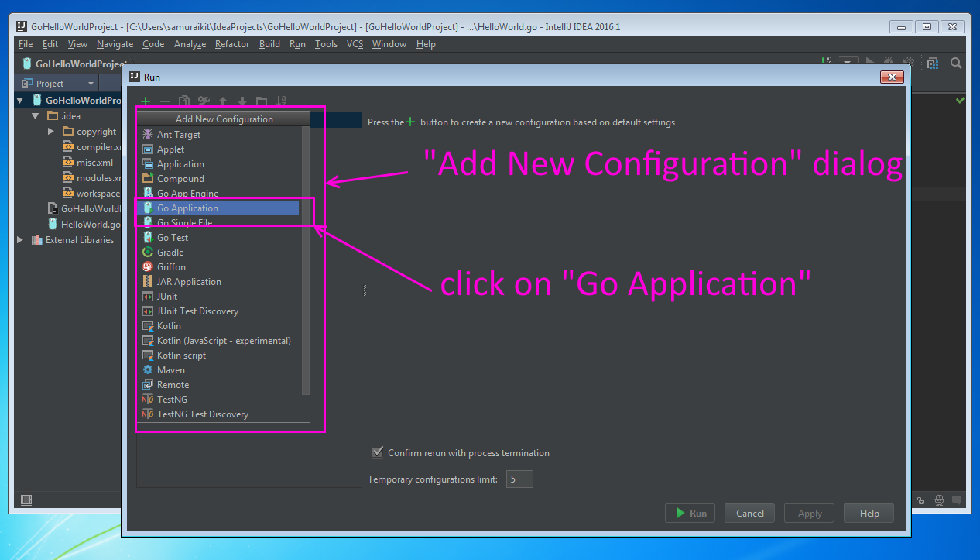Click the lock icon in the status bar
Image resolution: width=980 pixels, height=560 pixels.
click(x=920, y=500)
